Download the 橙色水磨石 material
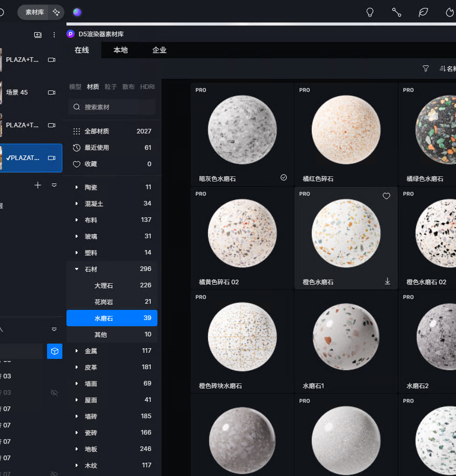This screenshot has width=456, height=476. coord(387,281)
